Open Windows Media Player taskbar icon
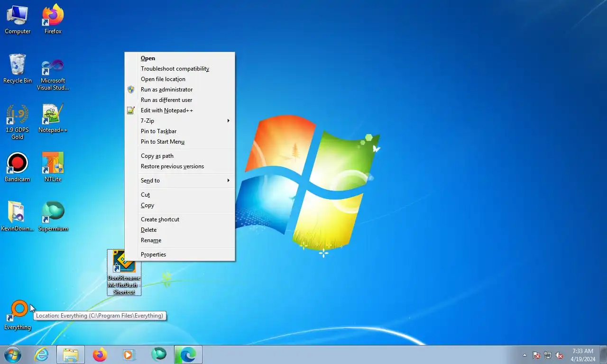The height and width of the screenshot is (364, 607). click(x=129, y=355)
